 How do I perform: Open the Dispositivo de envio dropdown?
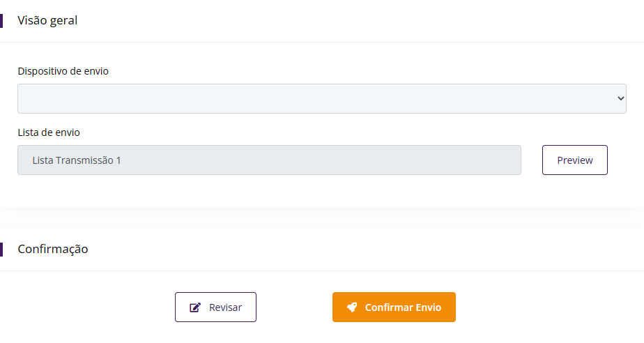pos(321,99)
